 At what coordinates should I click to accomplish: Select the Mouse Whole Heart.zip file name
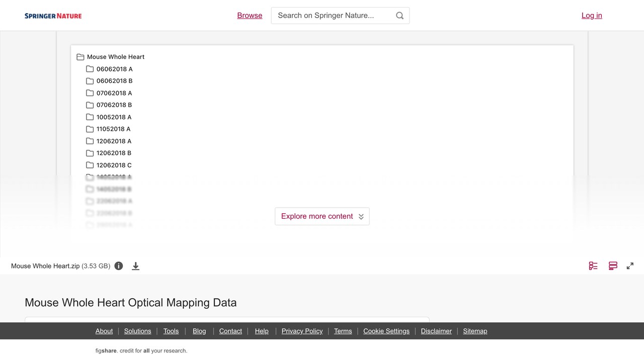coord(45,266)
